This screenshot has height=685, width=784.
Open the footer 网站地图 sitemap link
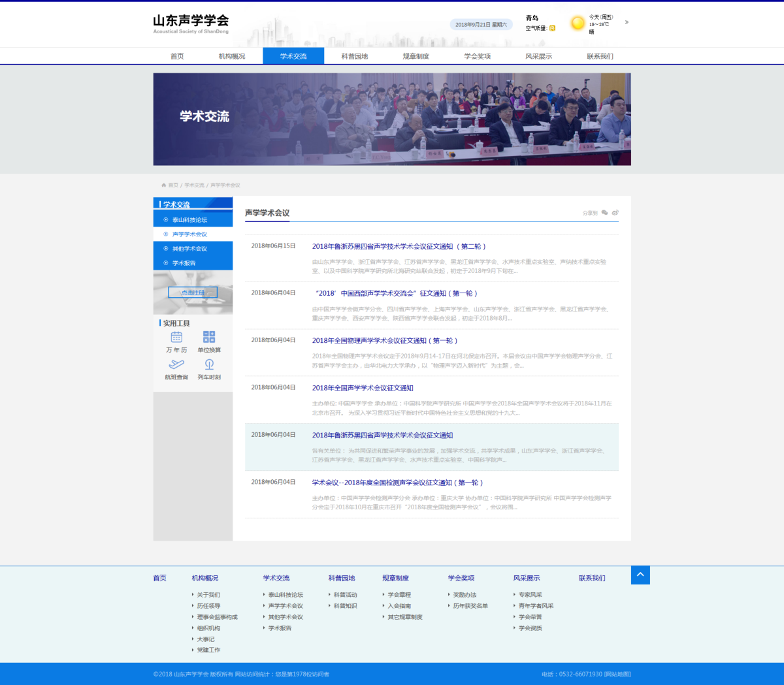click(x=617, y=674)
